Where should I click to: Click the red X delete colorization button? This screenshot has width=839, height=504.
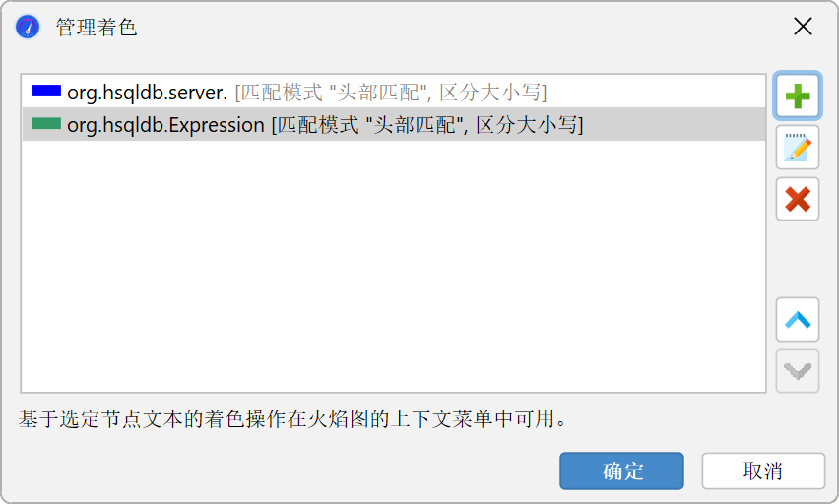(x=798, y=199)
